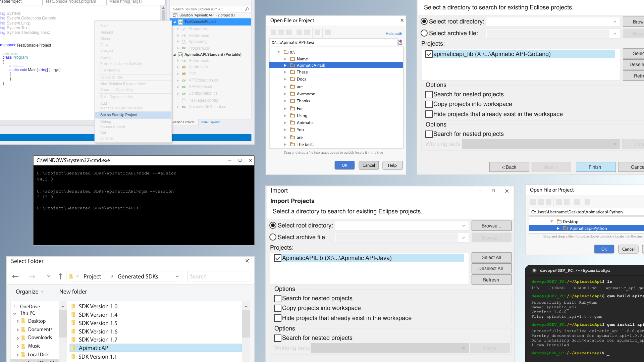
Task: Click the Docs folder icon in Open File tree
Action: 292,79
